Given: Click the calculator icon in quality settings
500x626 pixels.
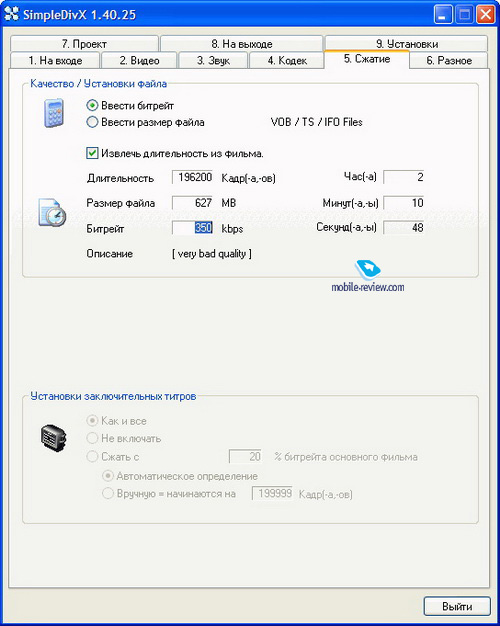Looking at the screenshot, I should (x=54, y=113).
